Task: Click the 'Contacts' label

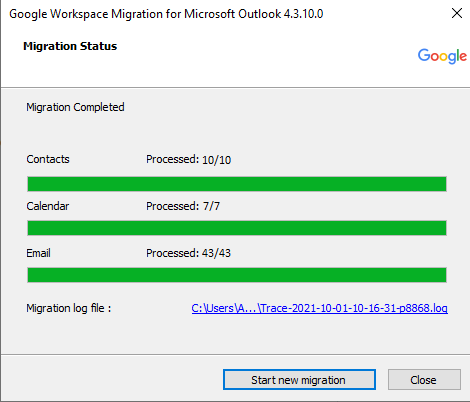Action: click(x=48, y=159)
